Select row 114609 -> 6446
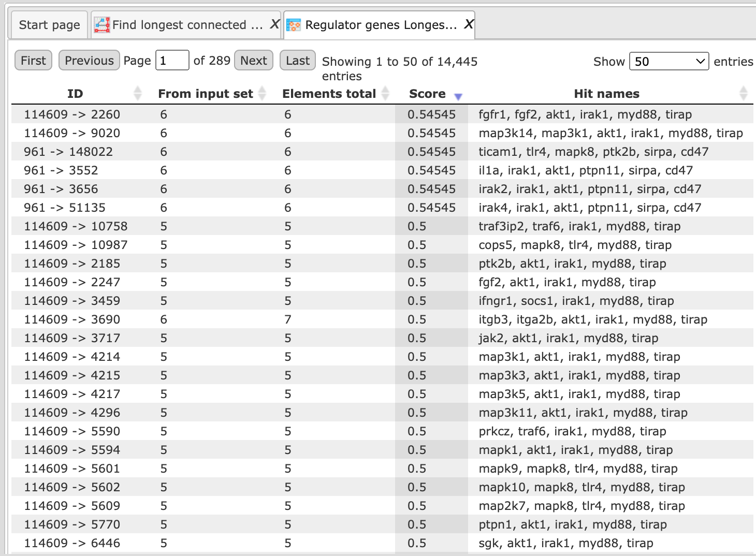This screenshot has height=556, width=756. pyautogui.click(x=382, y=543)
